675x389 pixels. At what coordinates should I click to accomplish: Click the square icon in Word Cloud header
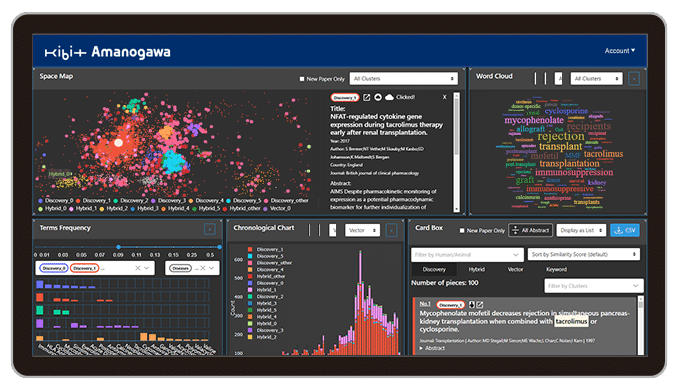634,79
